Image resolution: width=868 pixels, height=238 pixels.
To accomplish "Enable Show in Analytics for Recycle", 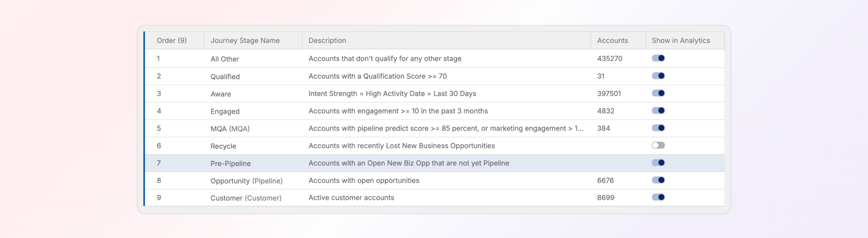I will (658, 145).
